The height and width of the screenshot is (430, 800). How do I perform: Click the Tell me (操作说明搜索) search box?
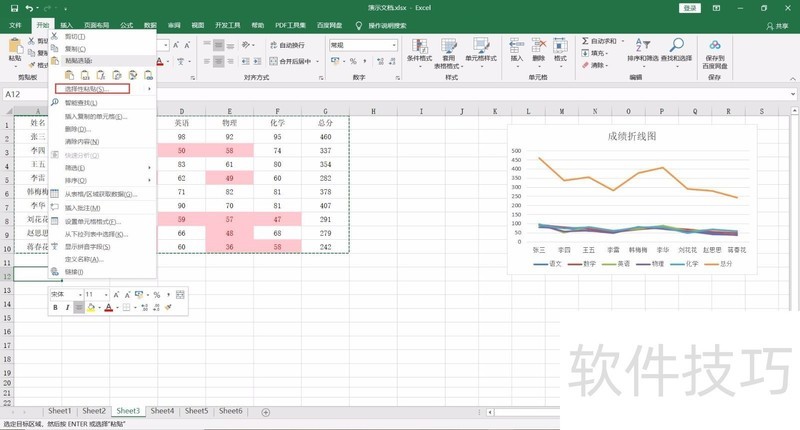click(x=387, y=26)
